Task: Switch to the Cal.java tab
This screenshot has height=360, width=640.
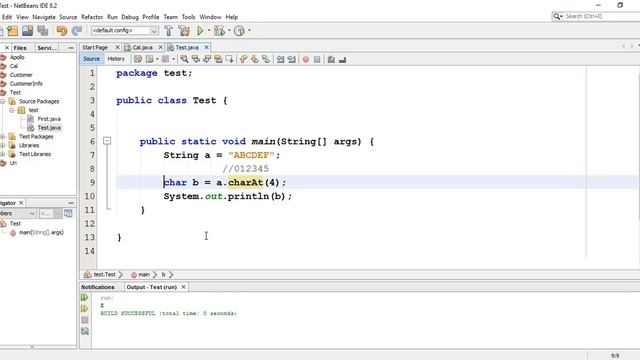Action: [x=142, y=47]
